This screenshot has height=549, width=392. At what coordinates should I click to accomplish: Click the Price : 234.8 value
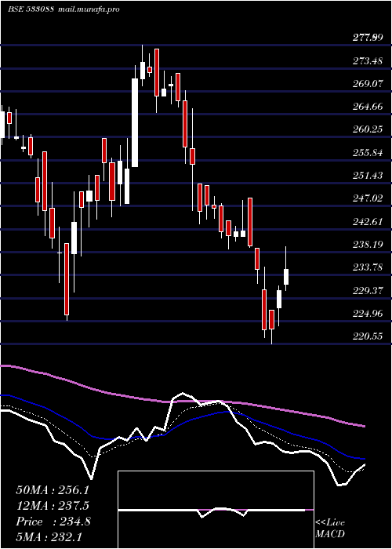tap(53, 522)
